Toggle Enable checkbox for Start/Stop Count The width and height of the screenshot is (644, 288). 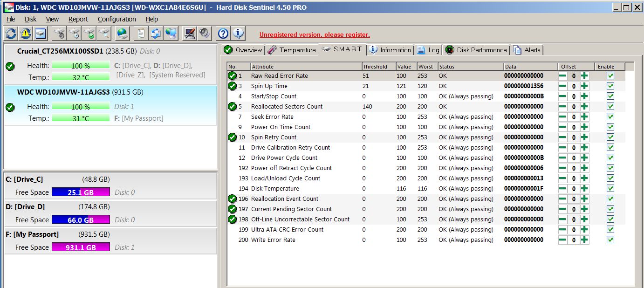pos(610,96)
